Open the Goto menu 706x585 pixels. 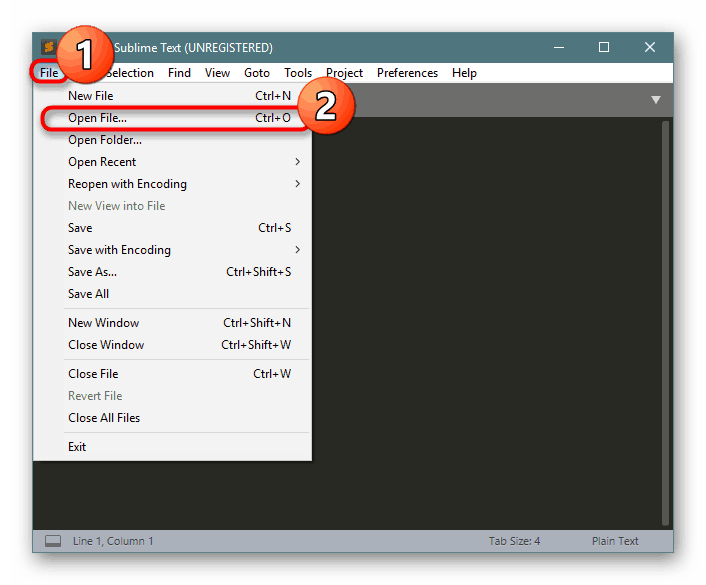(x=257, y=73)
